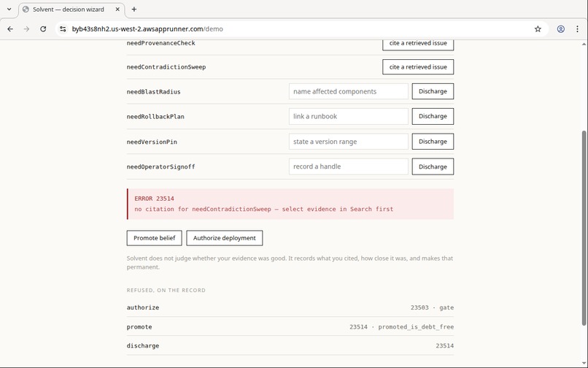The height and width of the screenshot is (368, 588).
Task: View site information icon in address bar
Action: click(63, 29)
